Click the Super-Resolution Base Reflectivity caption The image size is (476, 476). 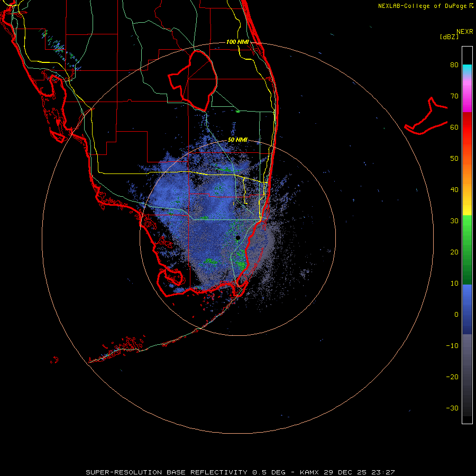(167, 472)
